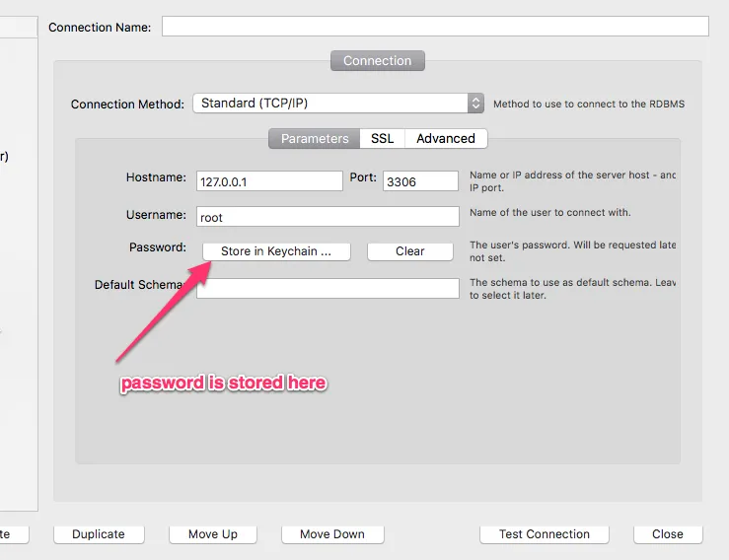Click the Clear password button
This screenshot has width=729, height=560.
[410, 251]
